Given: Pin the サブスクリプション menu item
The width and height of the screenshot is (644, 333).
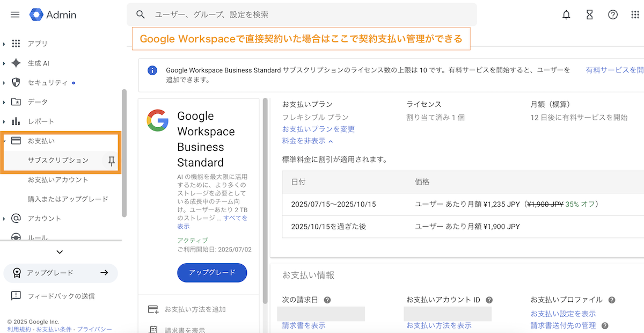Looking at the screenshot, I should pyautogui.click(x=112, y=161).
